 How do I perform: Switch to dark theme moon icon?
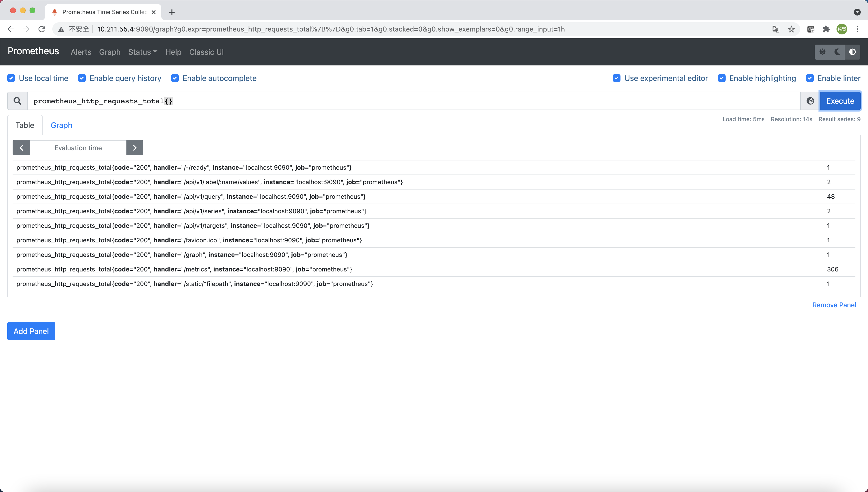837,52
